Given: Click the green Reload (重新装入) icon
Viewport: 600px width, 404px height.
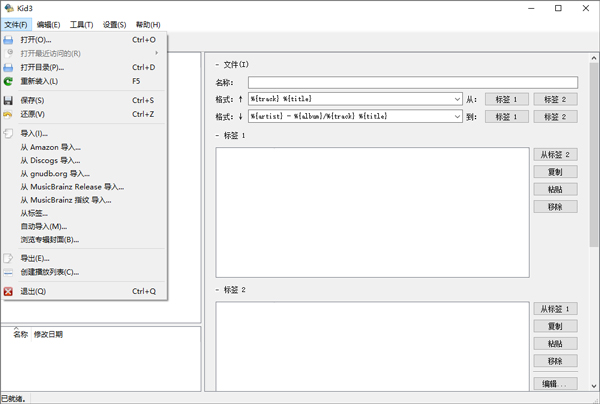Looking at the screenshot, I should [9, 81].
